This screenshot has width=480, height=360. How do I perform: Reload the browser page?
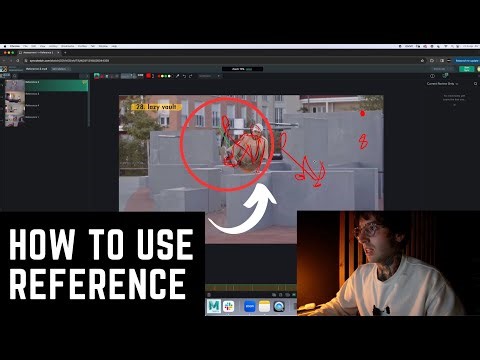pyautogui.click(x=19, y=61)
